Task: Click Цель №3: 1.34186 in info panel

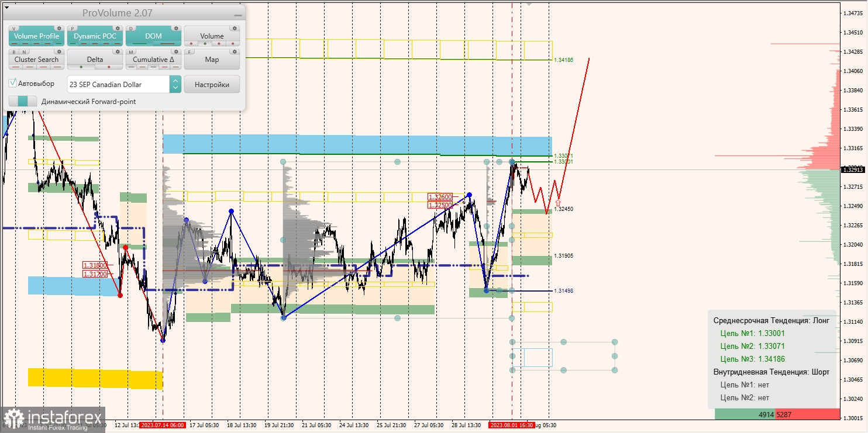Action: (x=752, y=359)
